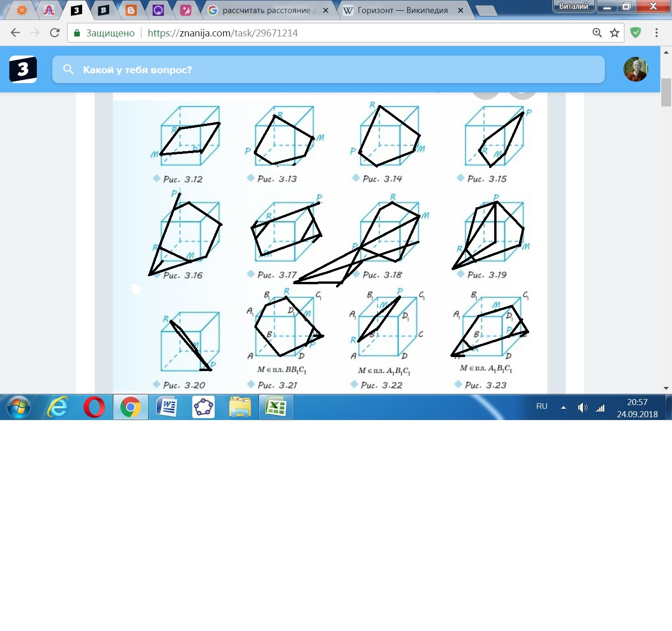Select the active Znanija tab
The image size is (672, 631).
tap(76, 10)
